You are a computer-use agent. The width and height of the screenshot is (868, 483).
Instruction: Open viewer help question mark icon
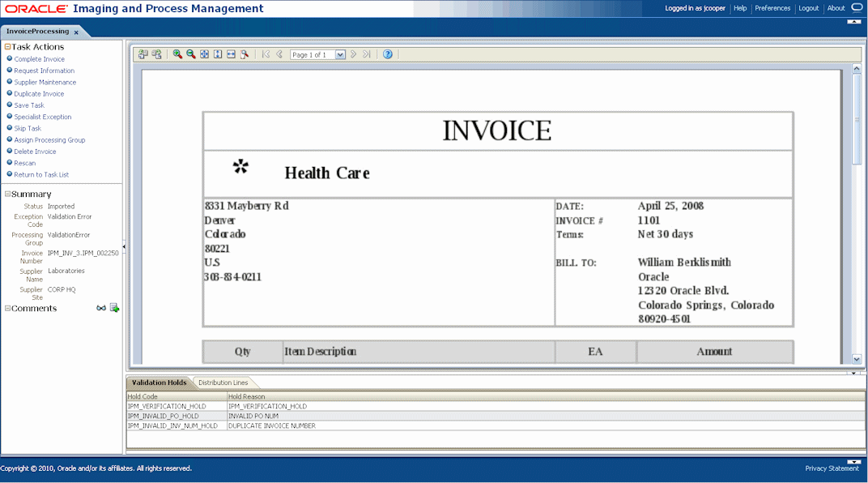click(388, 54)
